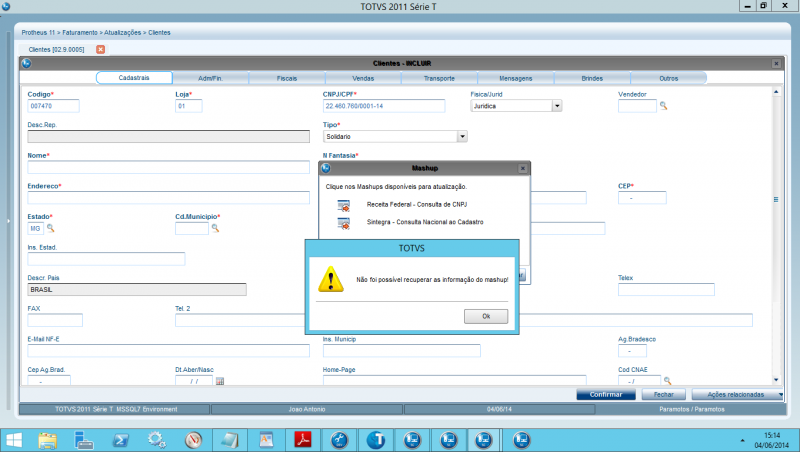
Task: Click the Receita Federal CNPJ mashup icon
Action: [344, 206]
